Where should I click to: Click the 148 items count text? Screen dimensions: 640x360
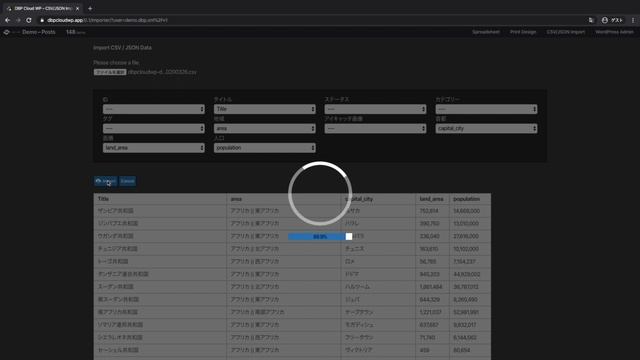76,32
